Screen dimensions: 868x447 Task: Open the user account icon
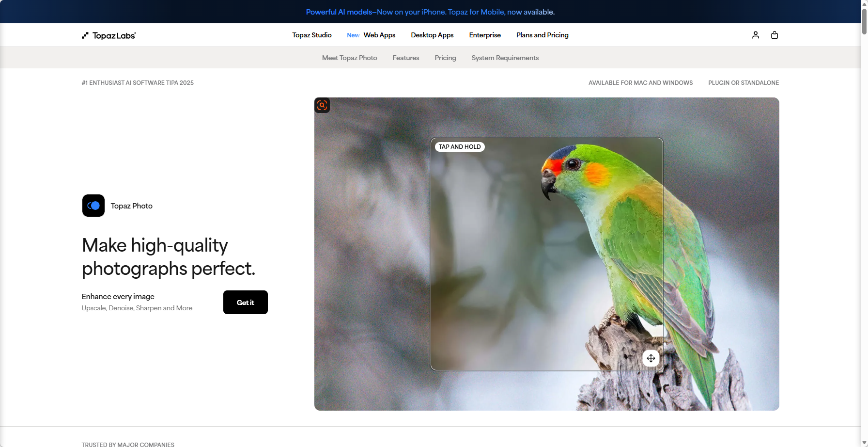point(756,35)
